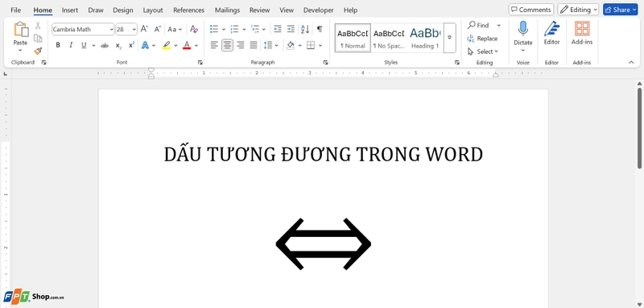The width and height of the screenshot is (644, 308).
Task: Click the Cut scissors icon
Action: (38, 26)
